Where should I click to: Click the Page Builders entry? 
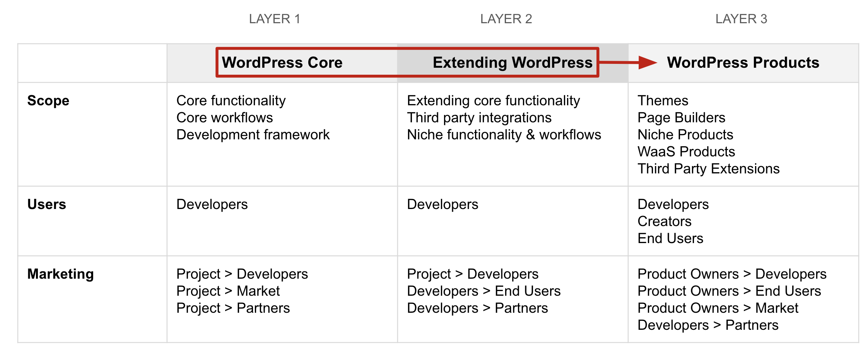click(x=681, y=118)
